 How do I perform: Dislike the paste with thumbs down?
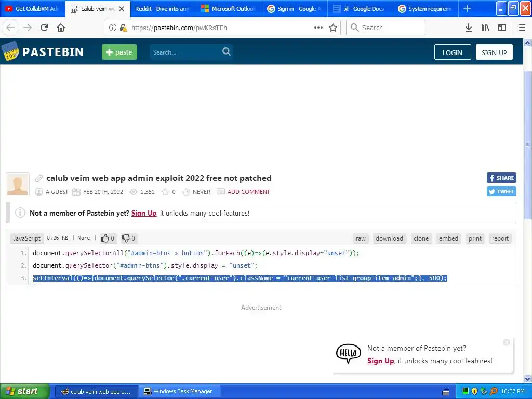pos(129,238)
